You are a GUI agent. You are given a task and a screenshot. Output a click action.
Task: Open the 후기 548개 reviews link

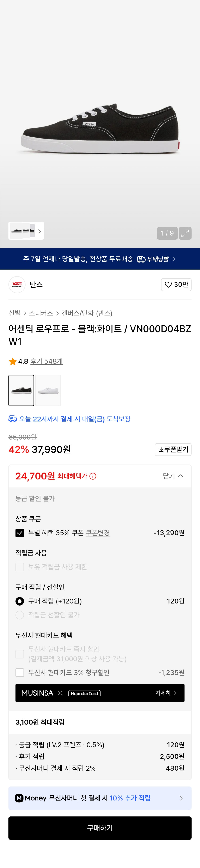(46, 362)
